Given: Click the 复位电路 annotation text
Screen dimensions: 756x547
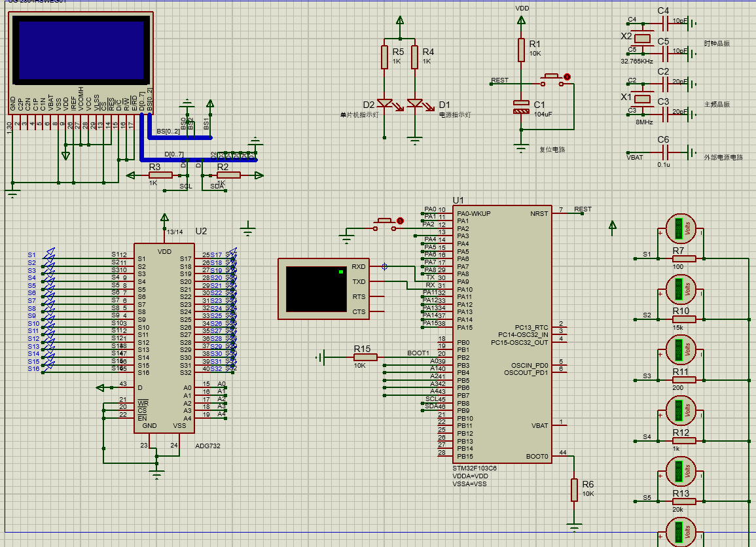Looking at the screenshot, I should tap(552, 149).
